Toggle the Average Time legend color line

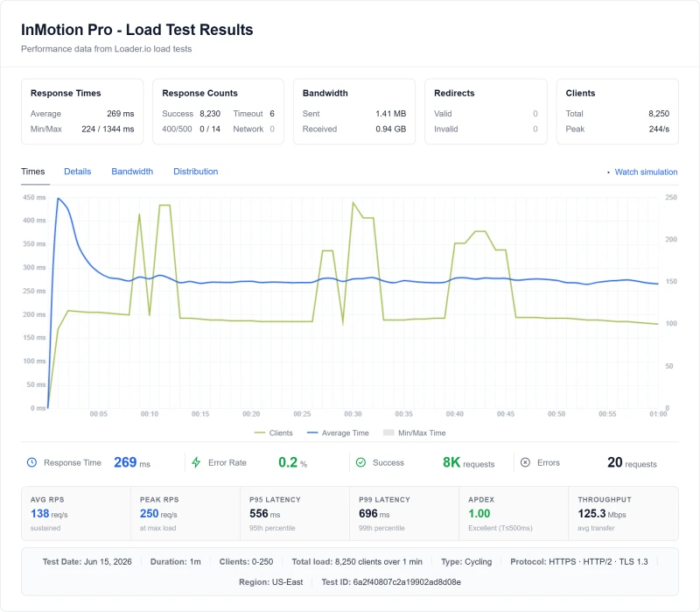312,433
